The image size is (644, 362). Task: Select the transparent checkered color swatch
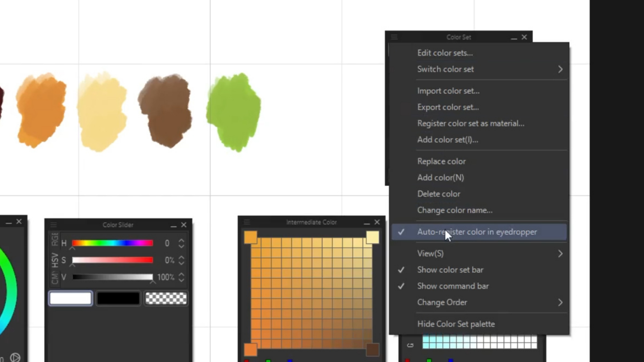click(x=166, y=298)
